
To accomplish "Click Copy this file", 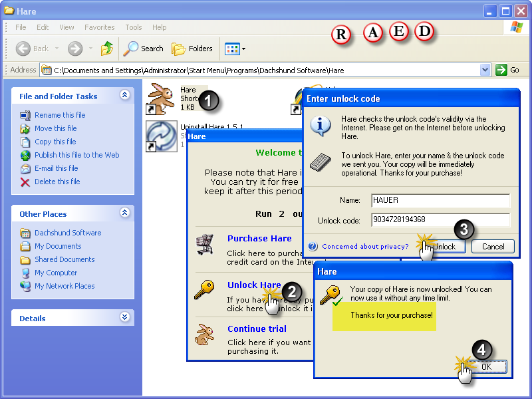I will click(55, 142).
